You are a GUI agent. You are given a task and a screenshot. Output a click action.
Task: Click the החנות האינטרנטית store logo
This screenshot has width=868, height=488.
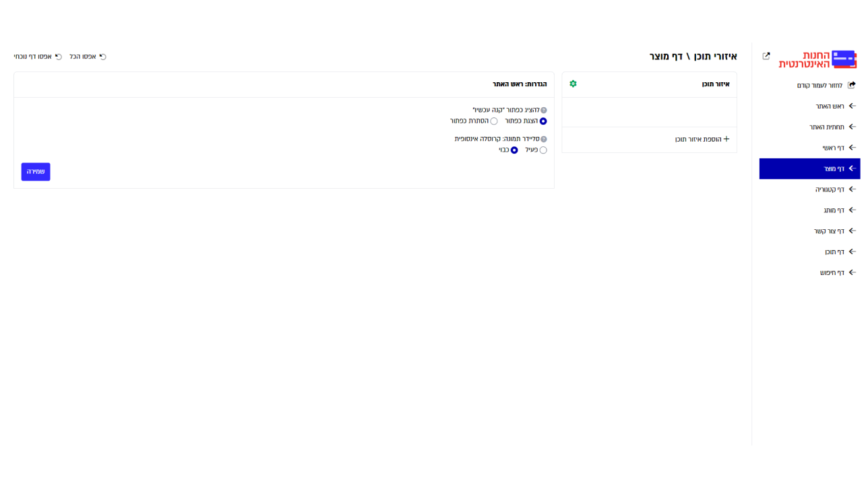tap(817, 59)
